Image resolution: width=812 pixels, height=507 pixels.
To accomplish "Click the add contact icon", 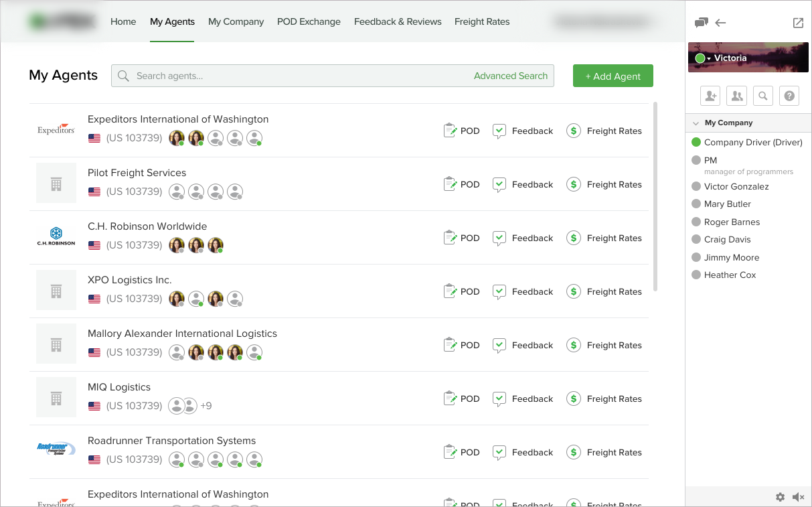I will coord(710,96).
